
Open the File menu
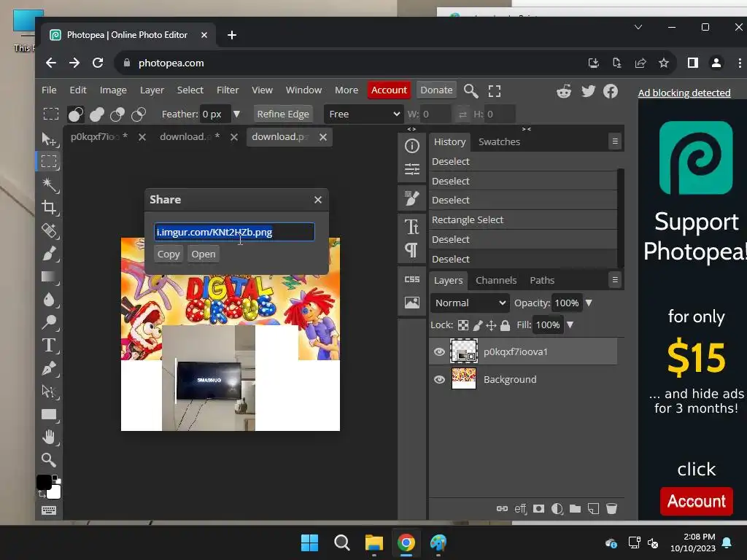[x=49, y=90]
